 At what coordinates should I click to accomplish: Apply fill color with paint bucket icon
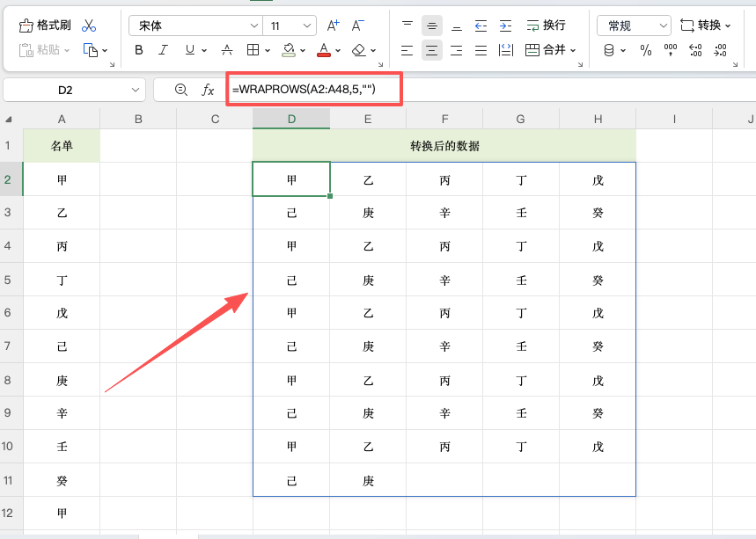tap(289, 50)
